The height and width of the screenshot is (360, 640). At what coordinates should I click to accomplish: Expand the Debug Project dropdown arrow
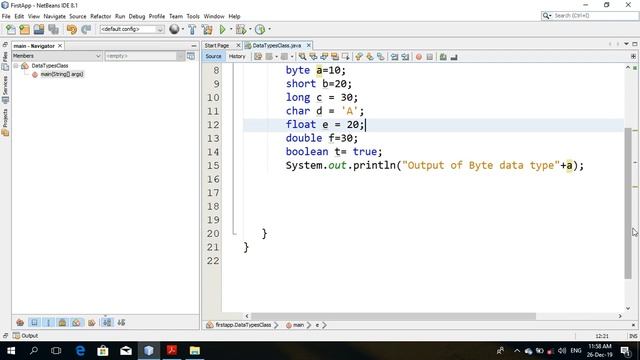250,29
